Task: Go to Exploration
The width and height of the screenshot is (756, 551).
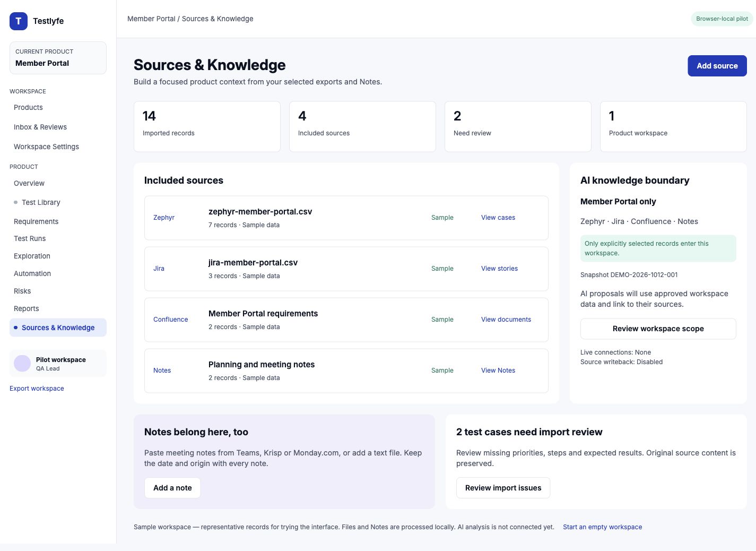Action: (x=32, y=256)
